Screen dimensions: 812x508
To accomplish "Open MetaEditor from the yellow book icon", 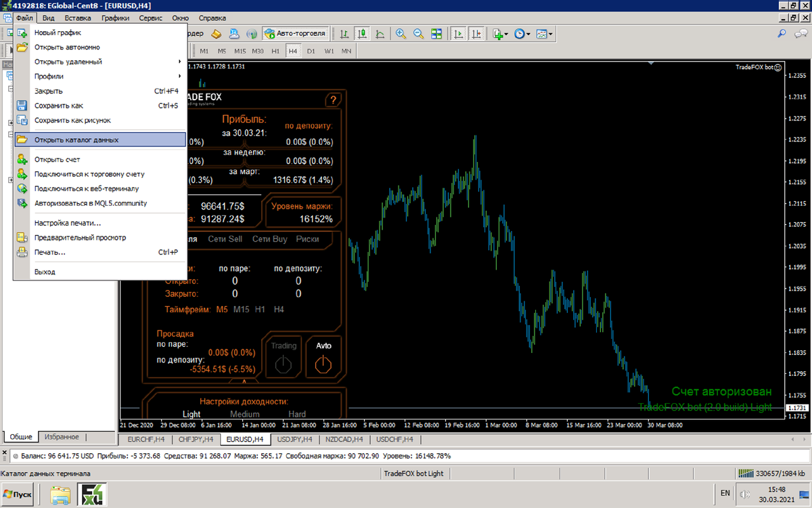I will [x=217, y=33].
